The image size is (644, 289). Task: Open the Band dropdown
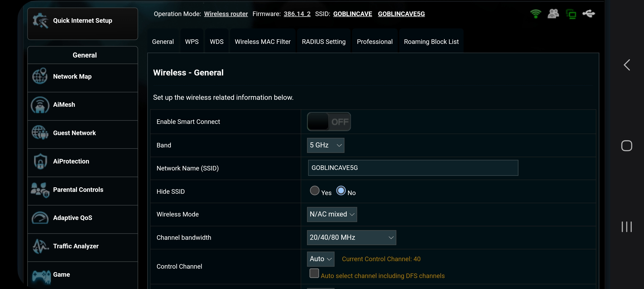[325, 145]
